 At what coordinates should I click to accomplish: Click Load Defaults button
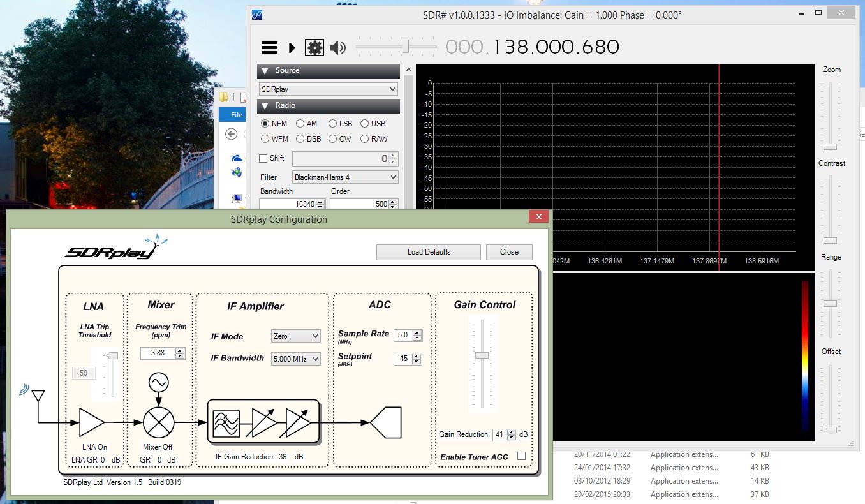[429, 252]
